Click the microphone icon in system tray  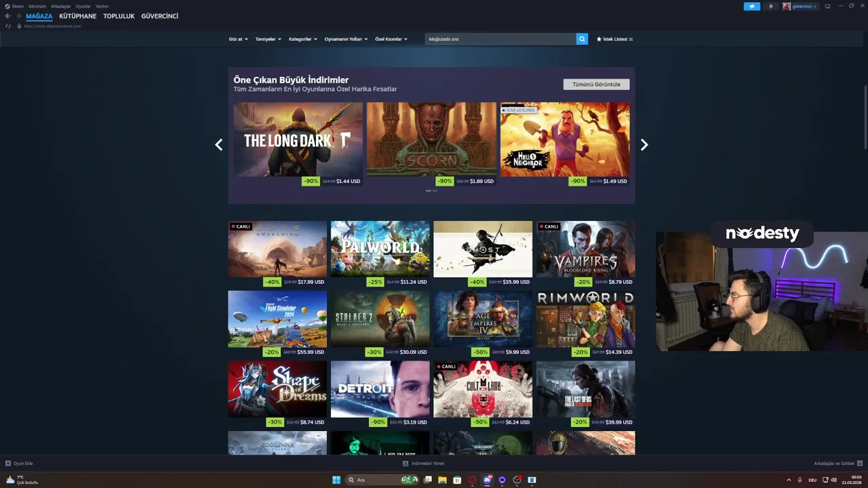tap(800, 480)
